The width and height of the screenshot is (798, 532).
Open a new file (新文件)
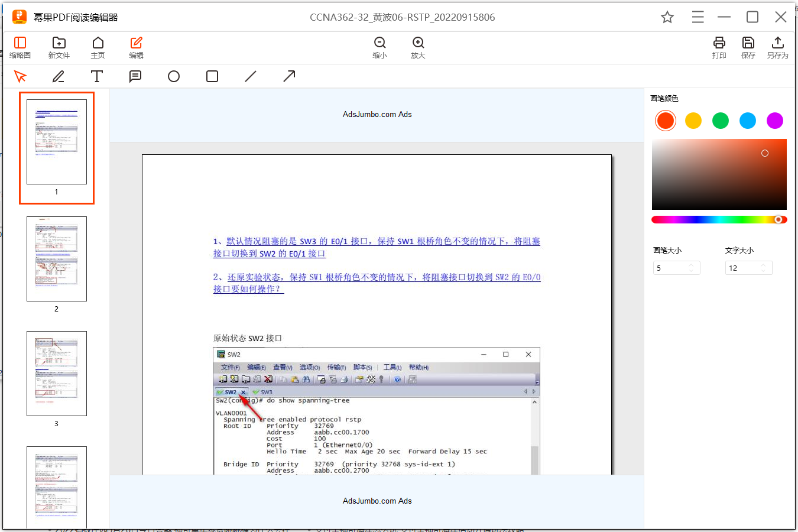(x=59, y=47)
